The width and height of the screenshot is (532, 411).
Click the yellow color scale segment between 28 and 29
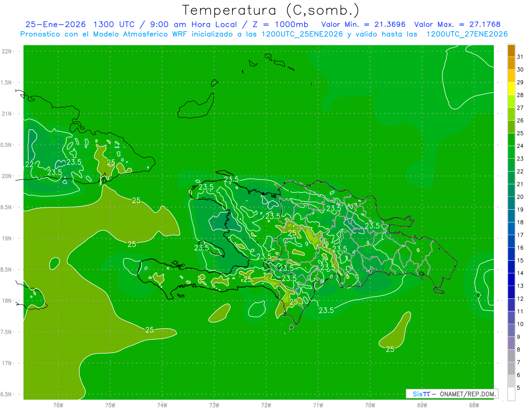coord(511,89)
